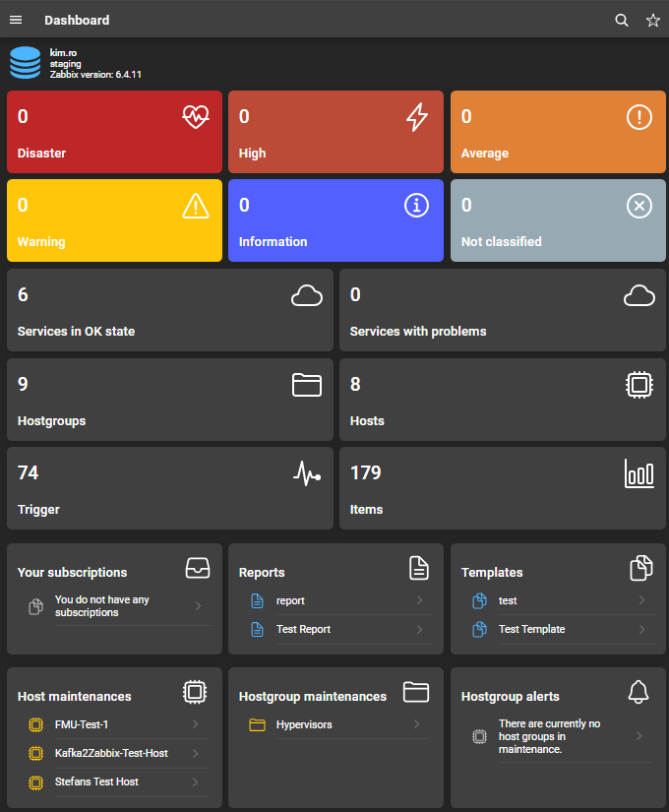Image resolution: width=669 pixels, height=812 pixels.
Task: Open the Trigger count card
Action: pyautogui.click(x=170, y=488)
